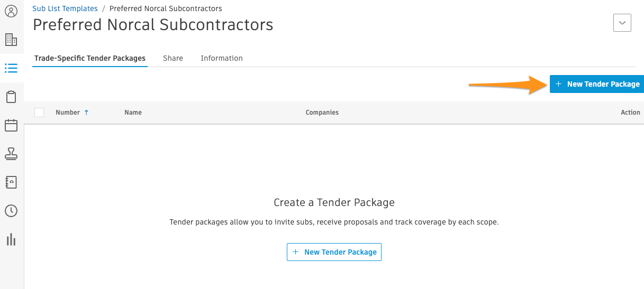Sort by the Number column arrow
The height and width of the screenshot is (289, 644).
pos(86,113)
